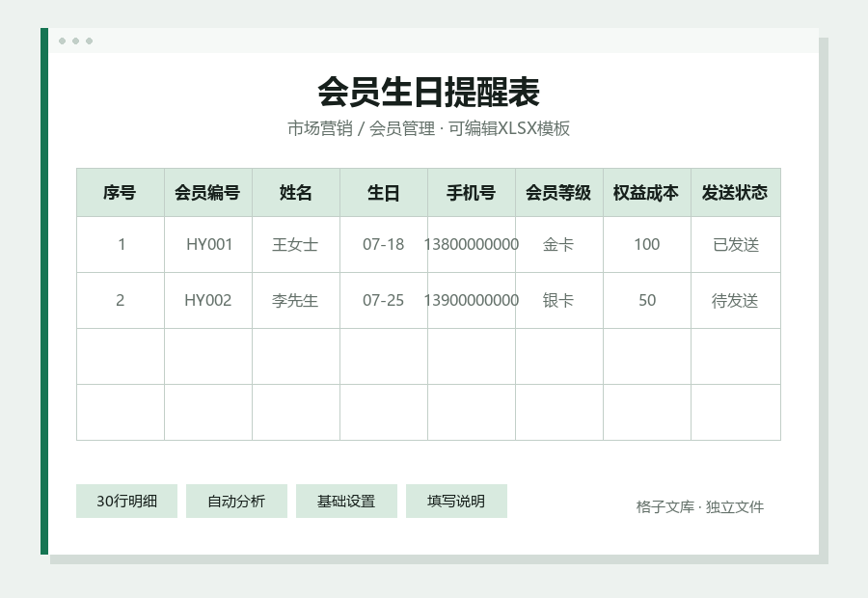Select the HY001 member ID cell
Screen dimensions: 868x598
[x=208, y=244]
